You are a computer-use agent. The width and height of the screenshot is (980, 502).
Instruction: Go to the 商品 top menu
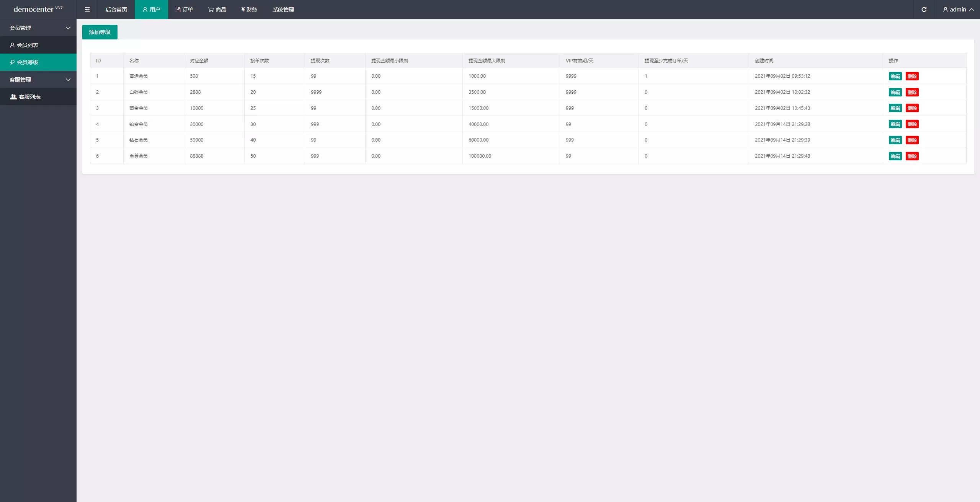coord(217,10)
